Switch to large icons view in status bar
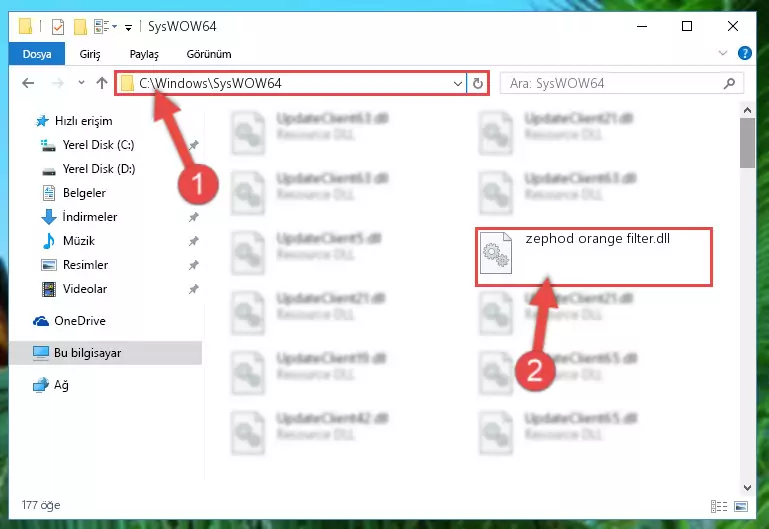Viewport: 769px width, 529px height. 741,506
